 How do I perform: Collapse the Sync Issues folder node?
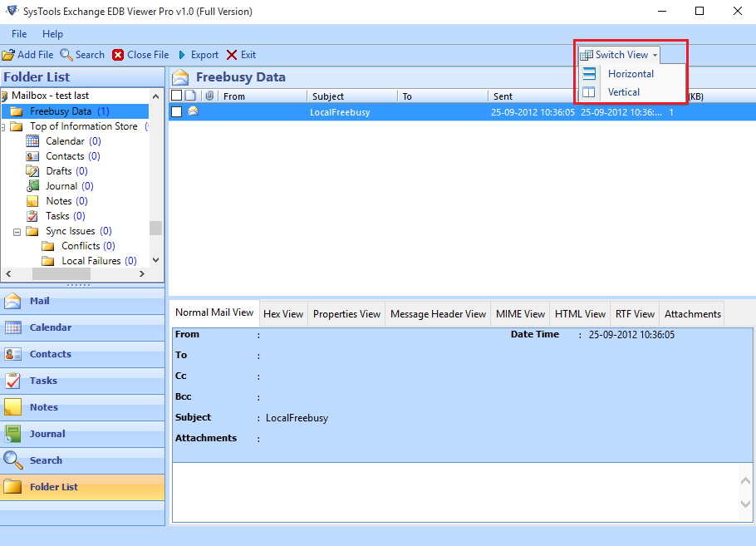(x=17, y=232)
